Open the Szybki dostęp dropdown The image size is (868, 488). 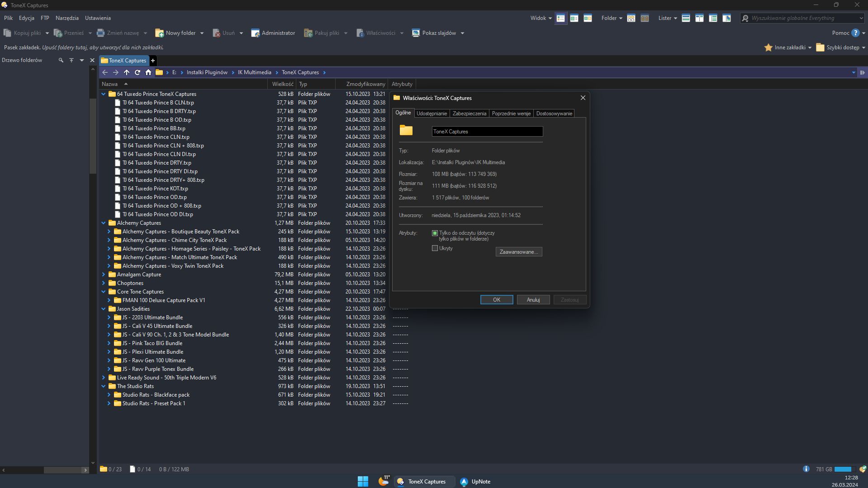840,47
